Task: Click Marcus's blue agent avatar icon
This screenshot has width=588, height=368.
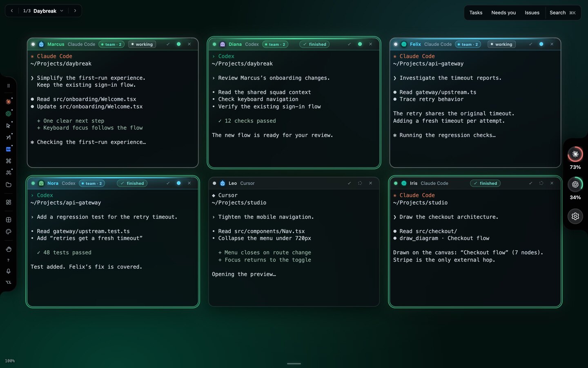Action: point(41,44)
